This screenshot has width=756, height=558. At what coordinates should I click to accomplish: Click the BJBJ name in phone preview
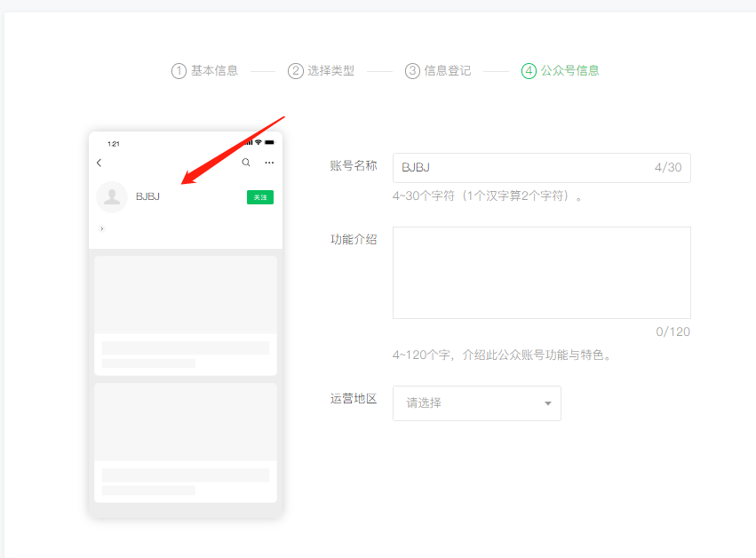pyautogui.click(x=147, y=197)
